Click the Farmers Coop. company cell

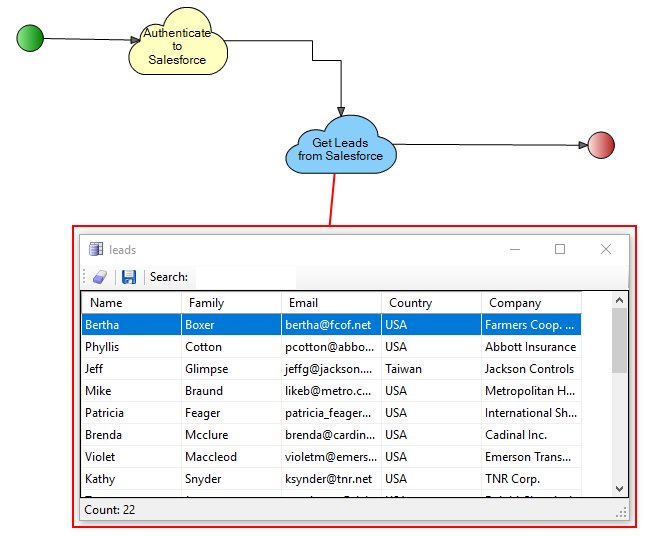[x=531, y=325]
